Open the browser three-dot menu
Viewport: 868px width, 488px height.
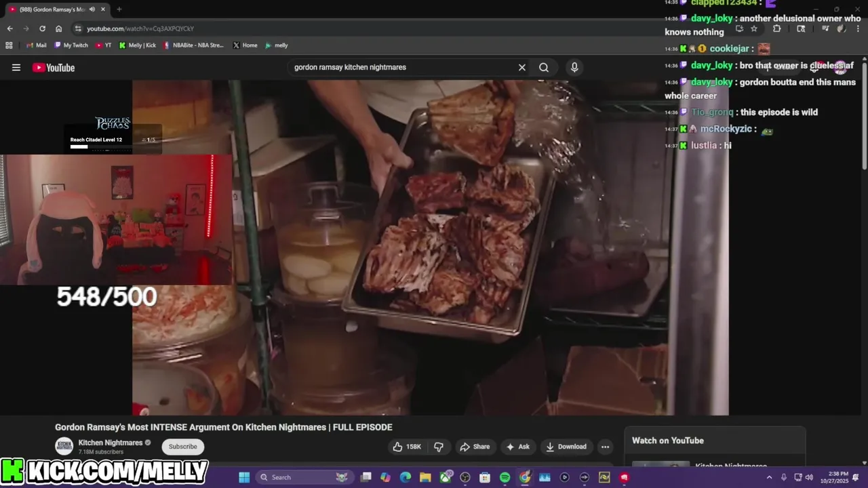pos(859,28)
